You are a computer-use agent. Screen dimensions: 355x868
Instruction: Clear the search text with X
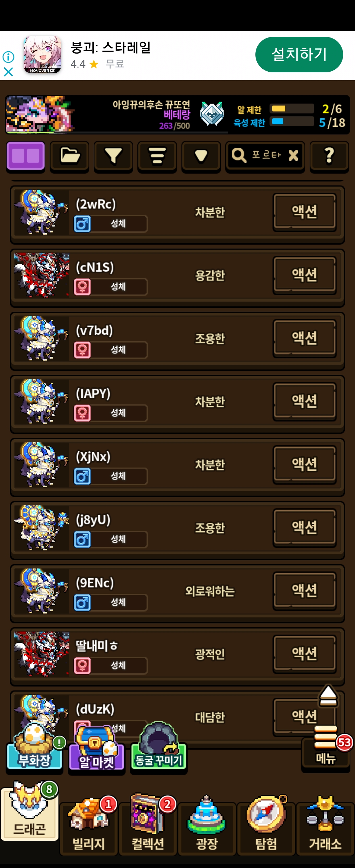coord(293,155)
